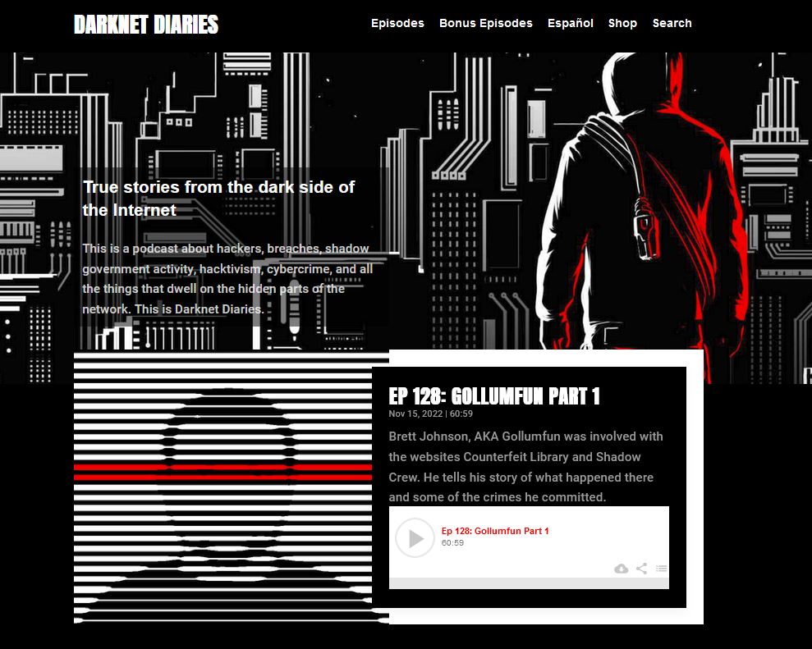Switch to the Español version
Viewport: 812px width, 649px height.
(x=570, y=23)
